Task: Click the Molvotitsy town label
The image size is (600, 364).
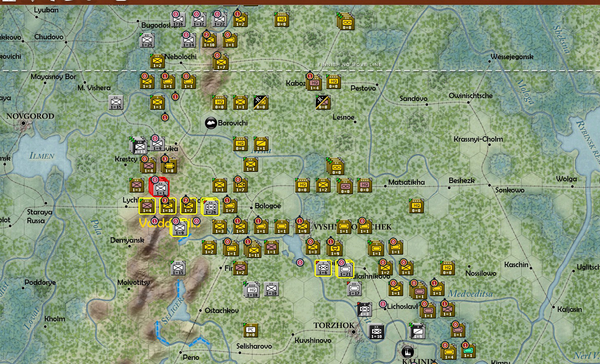Action: pos(133,282)
